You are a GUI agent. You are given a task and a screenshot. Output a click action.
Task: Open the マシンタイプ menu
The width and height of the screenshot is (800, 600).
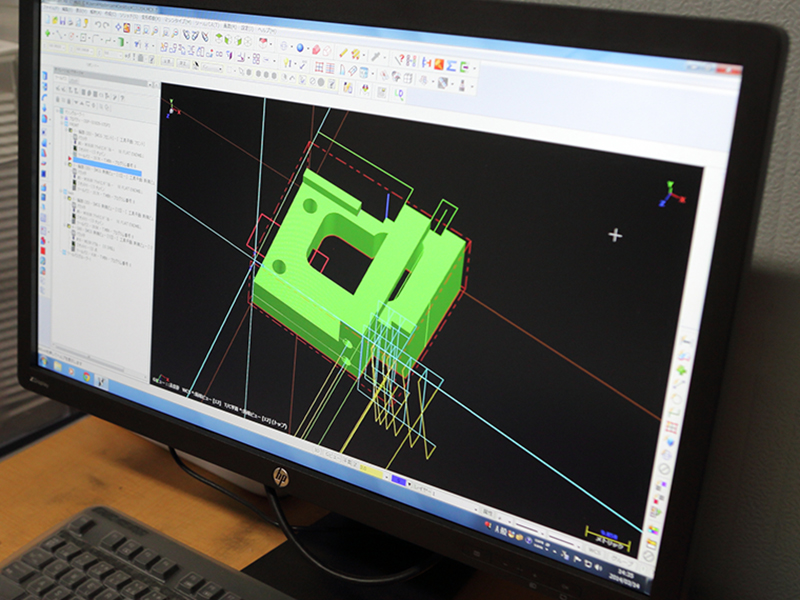[x=178, y=21]
